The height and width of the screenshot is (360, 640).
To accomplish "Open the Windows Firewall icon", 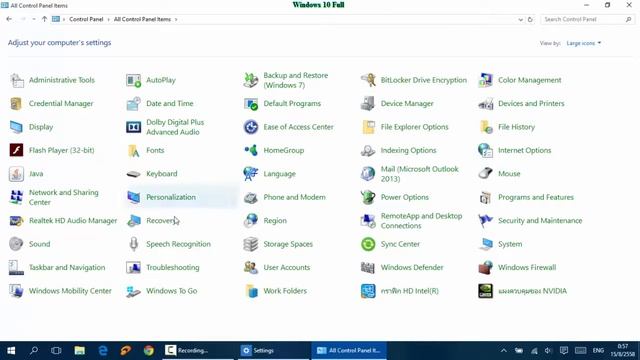I will (x=485, y=268).
